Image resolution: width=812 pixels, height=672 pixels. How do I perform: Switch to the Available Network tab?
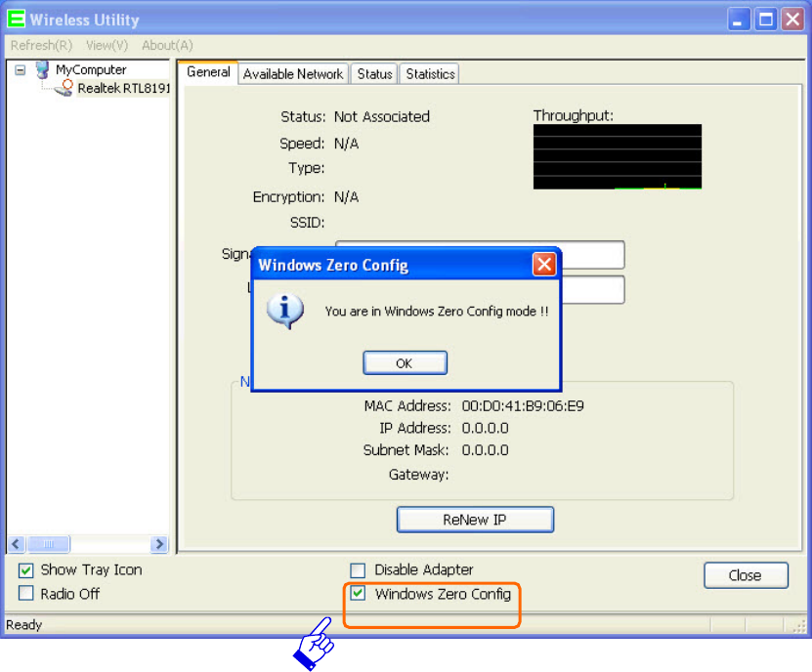pos(293,74)
